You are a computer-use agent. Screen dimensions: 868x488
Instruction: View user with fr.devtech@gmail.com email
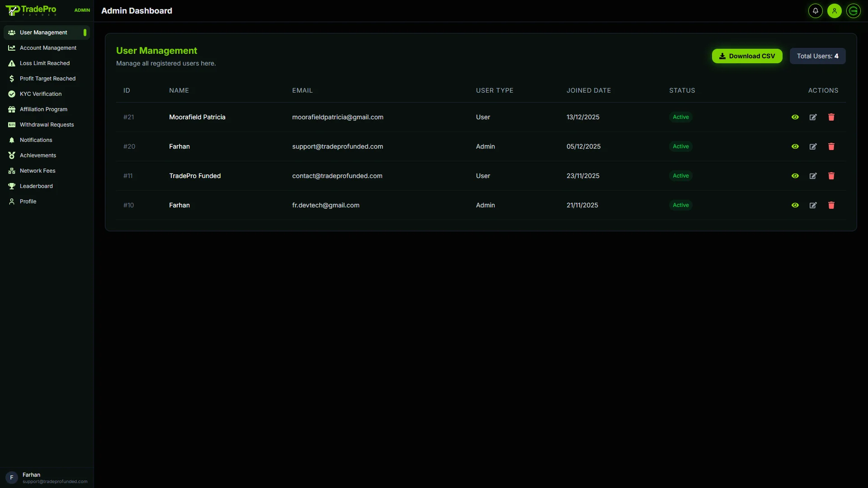coord(795,205)
